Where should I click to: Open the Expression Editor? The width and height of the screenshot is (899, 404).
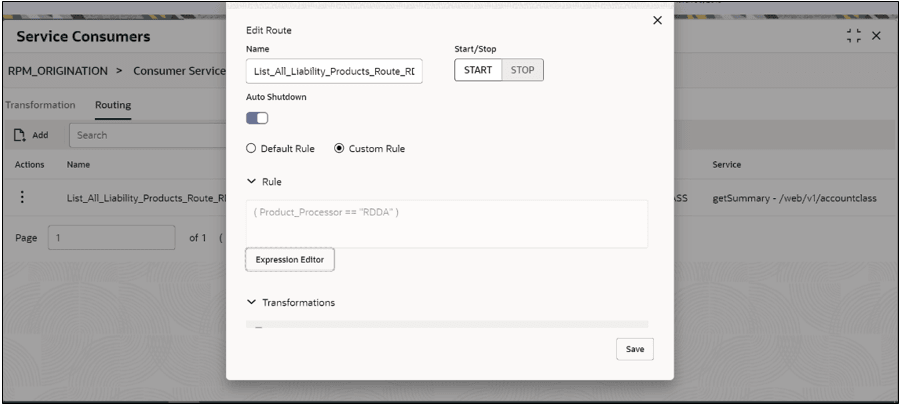click(x=290, y=260)
